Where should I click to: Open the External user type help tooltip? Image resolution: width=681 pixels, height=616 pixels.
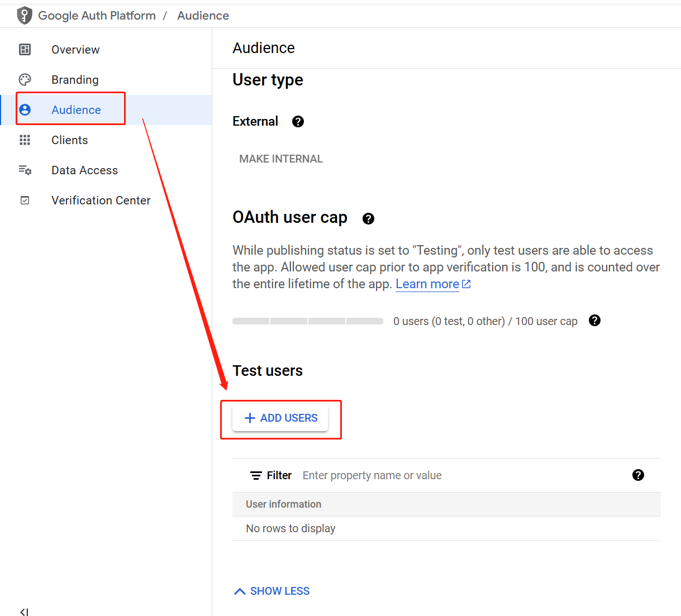pyautogui.click(x=298, y=121)
